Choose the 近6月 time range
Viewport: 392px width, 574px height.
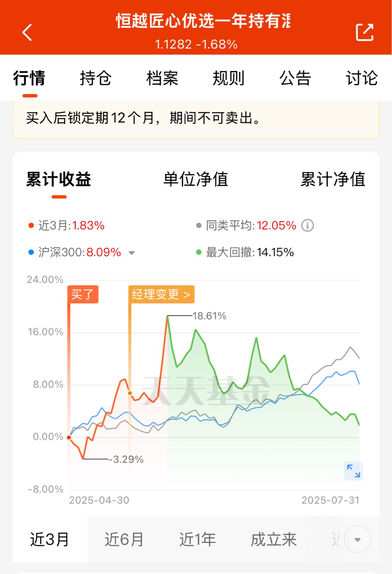[124, 540]
